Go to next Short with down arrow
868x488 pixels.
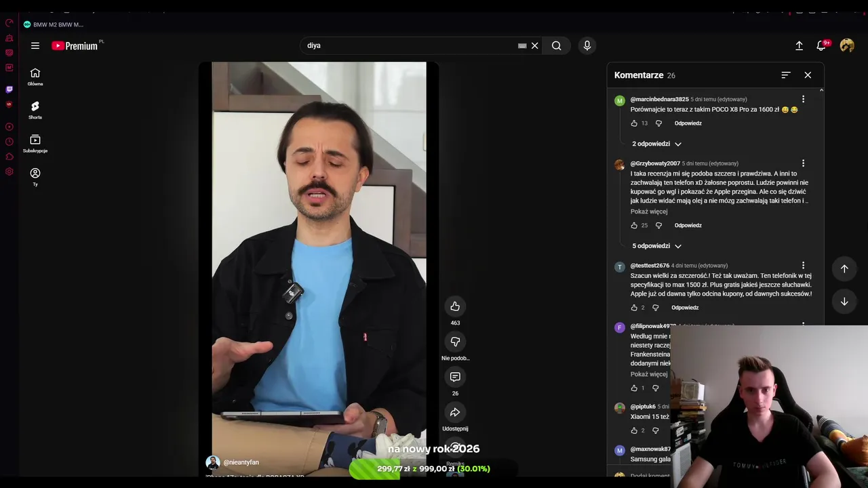click(x=844, y=302)
